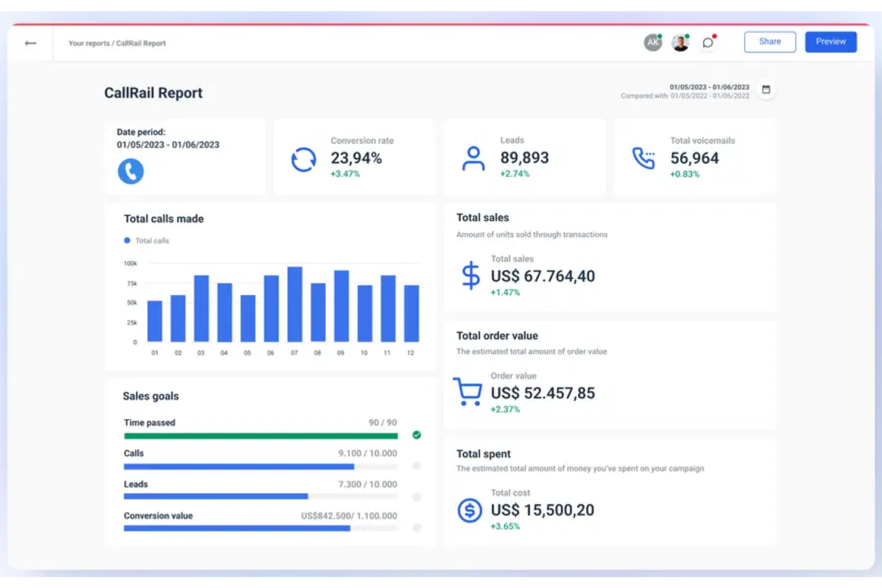Open the profile photo avatar
The width and height of the screenshot is (882, 588).
click(x=680, y=42)
